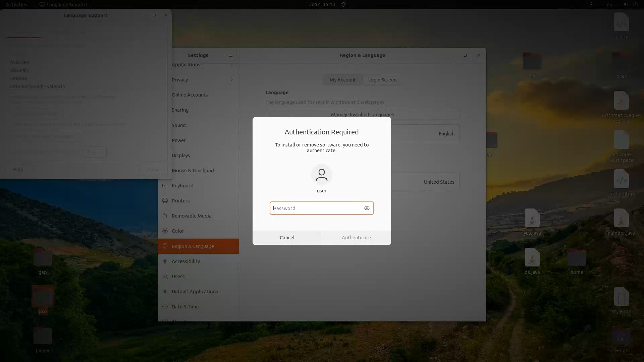Switch to the My Account tab
This screenshot has height=362, width=644.
[342, 80]
